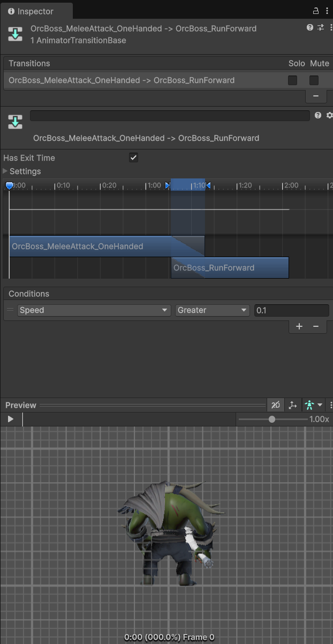Open the presets sliders icon in the header

321,27
